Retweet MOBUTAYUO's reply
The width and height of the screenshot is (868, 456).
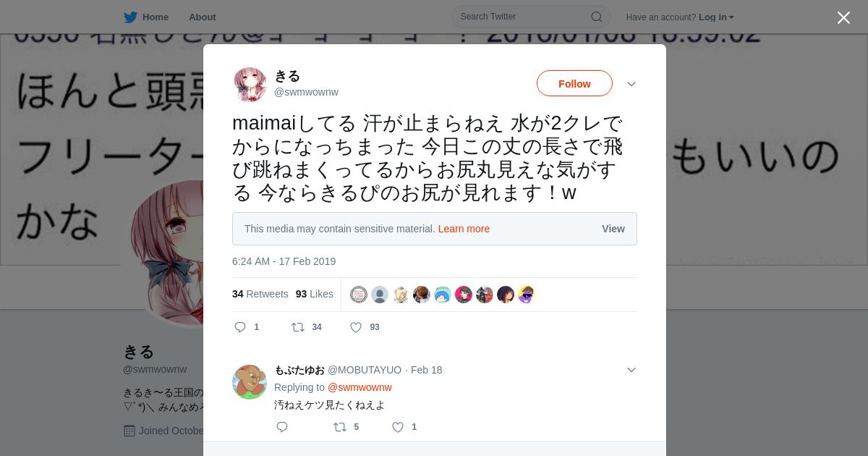(x=340, y=427)
